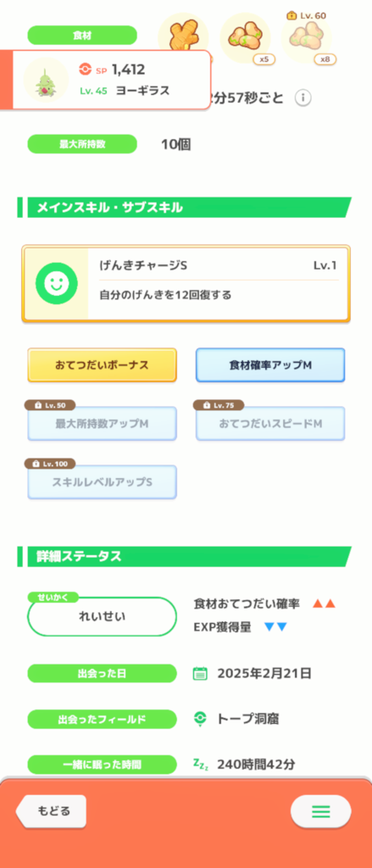
Task: Open the げんきチャージS main skill card
Action: (186, 284)
